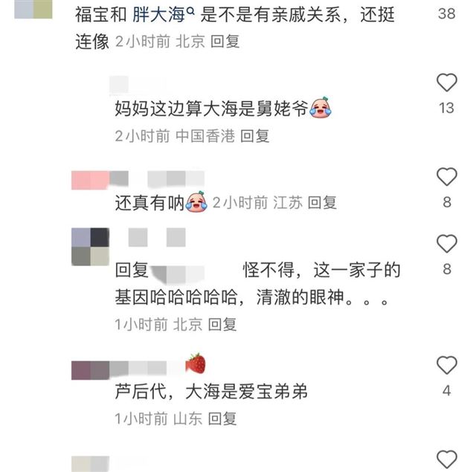
Task: Open blurred username above 还真有呐
Action: click(138, 179)
